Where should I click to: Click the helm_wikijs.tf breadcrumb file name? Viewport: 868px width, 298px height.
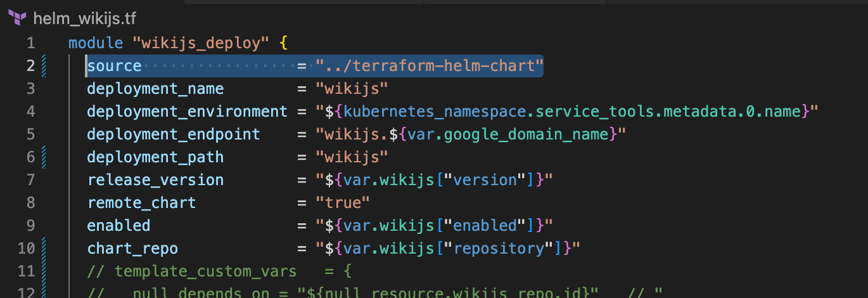84,18
